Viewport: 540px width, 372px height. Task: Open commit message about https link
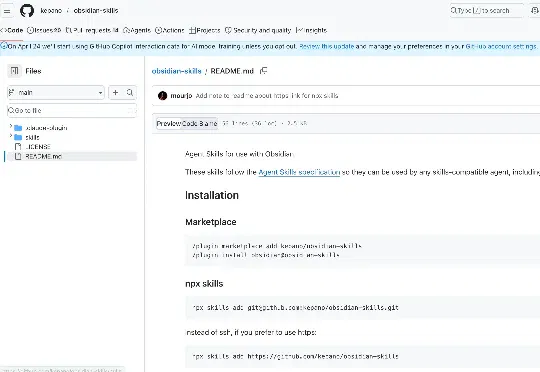pos(267,96)
